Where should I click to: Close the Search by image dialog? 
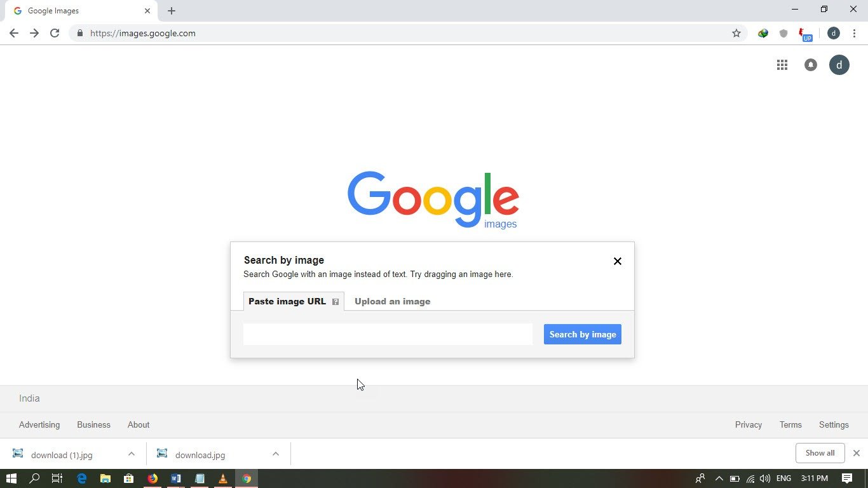click(x=617, y=261)
